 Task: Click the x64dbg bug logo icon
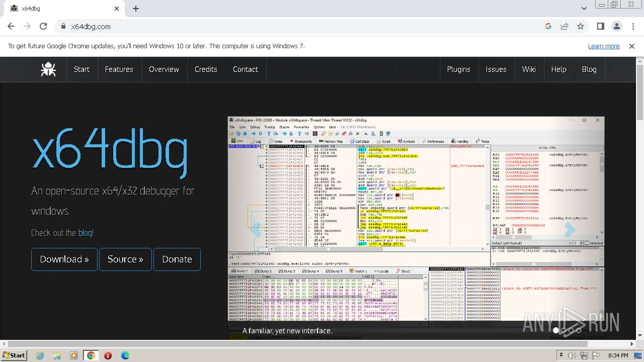(48, 69)
